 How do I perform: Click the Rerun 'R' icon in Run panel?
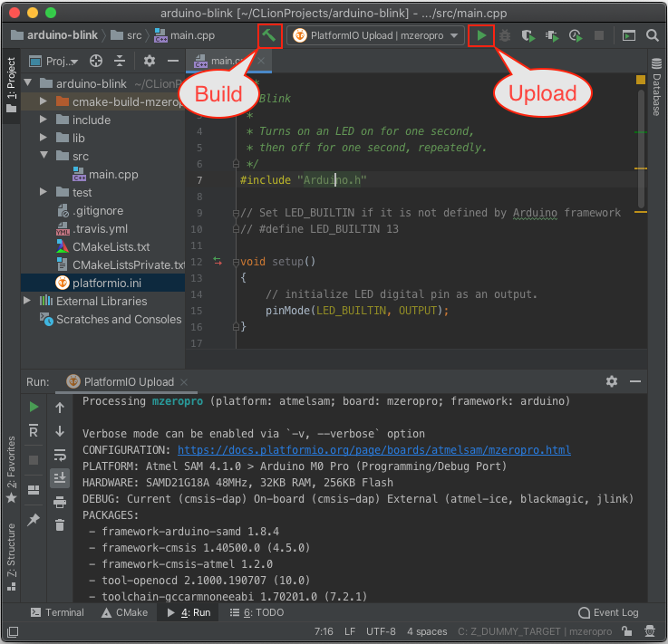(x=34, y=431)
